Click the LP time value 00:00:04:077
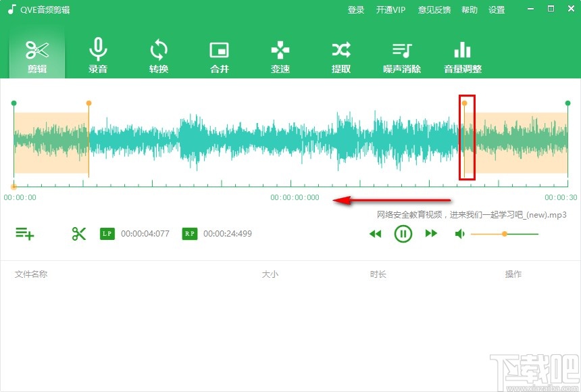The height and width of the screenshot is (392, 581). [145, 234]
